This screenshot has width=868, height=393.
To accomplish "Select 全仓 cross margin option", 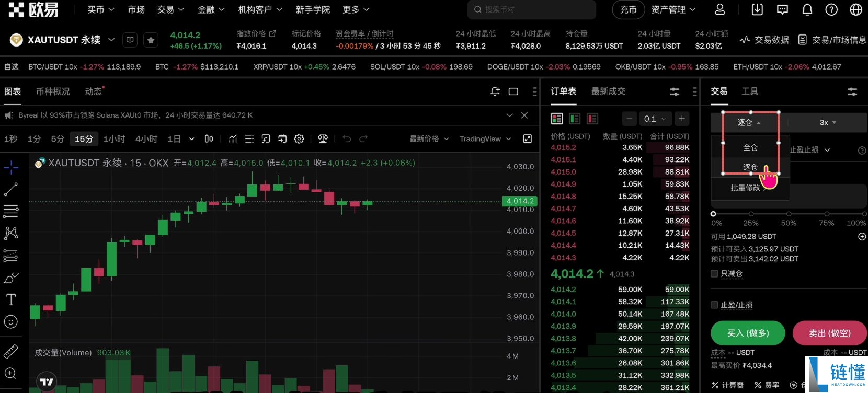I will pyautogui.click(x=750, y=147).
